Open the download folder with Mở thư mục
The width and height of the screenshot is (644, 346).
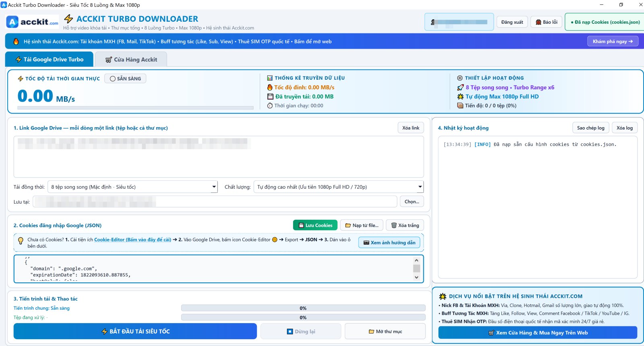385,332
